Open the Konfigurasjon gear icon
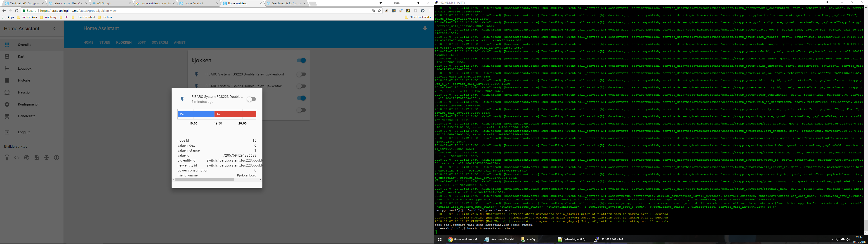This screenshot has height=244, width=868. point(7,104)
